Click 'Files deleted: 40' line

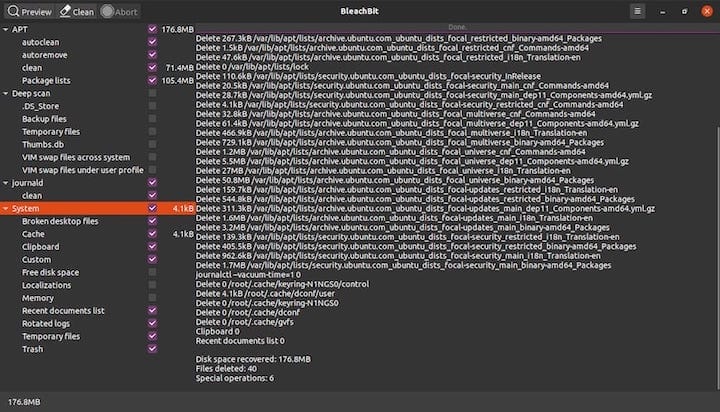pyautogui.click(x=226, y=369)
